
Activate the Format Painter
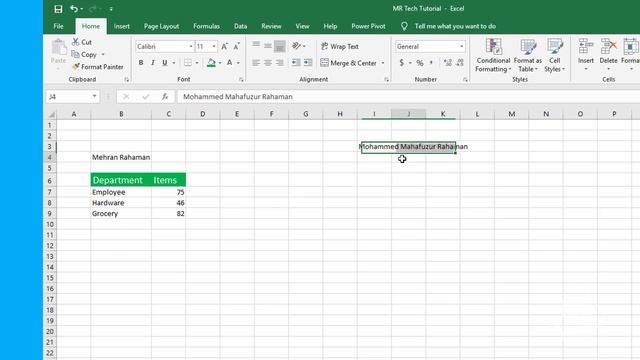pyautogui.click(x=98, y=67)
